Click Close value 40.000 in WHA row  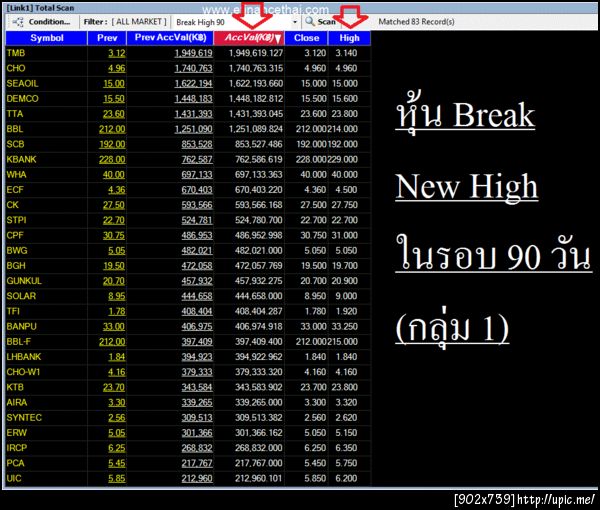pos(313,174)
